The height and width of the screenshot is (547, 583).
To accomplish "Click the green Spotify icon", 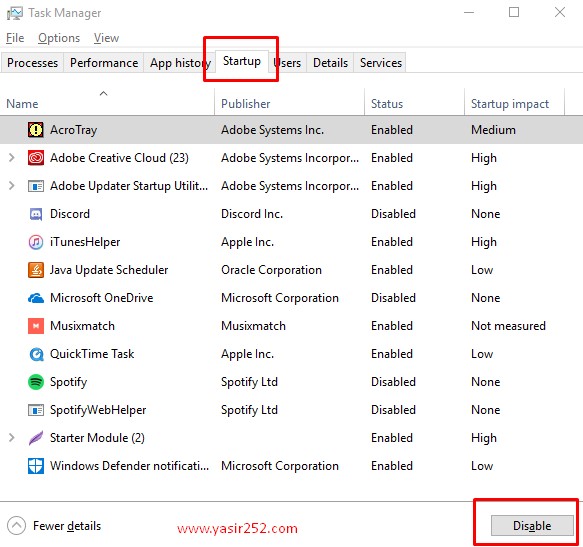I will 36,382.
